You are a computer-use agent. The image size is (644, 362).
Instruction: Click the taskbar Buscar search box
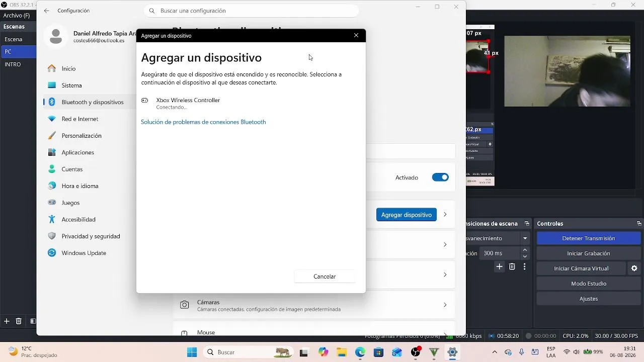(x=247, y=352)
